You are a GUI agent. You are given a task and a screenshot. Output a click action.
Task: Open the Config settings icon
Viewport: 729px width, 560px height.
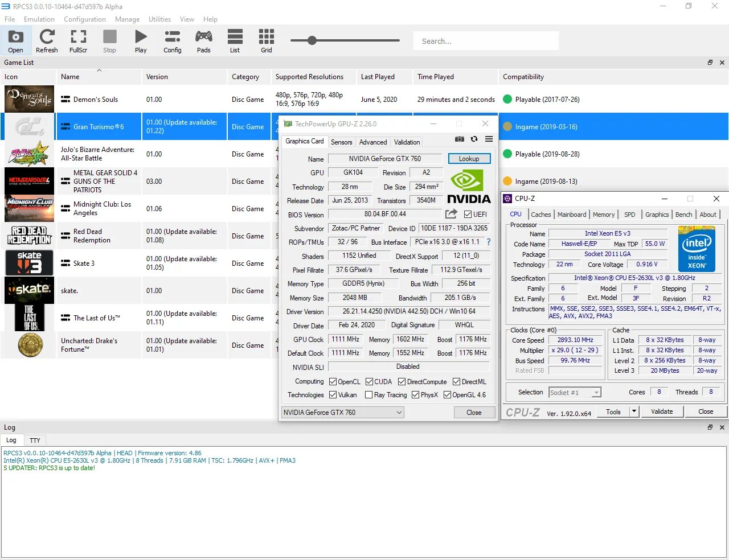point(172,41)
